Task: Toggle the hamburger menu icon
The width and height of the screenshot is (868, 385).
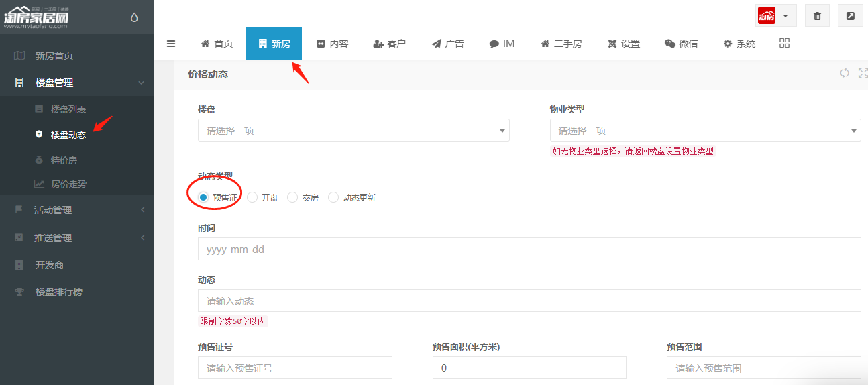Action: click(171, 44)
